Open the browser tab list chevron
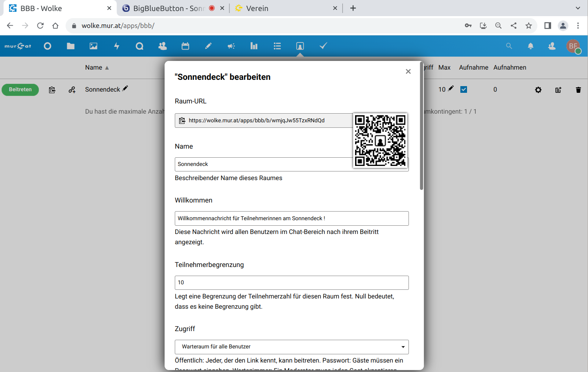 578,8
